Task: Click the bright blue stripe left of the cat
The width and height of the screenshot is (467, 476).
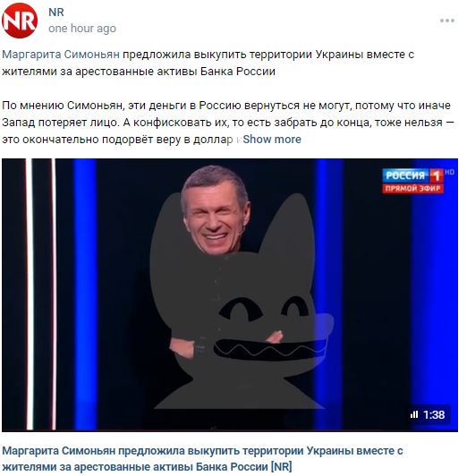Action: click(85, 293)
